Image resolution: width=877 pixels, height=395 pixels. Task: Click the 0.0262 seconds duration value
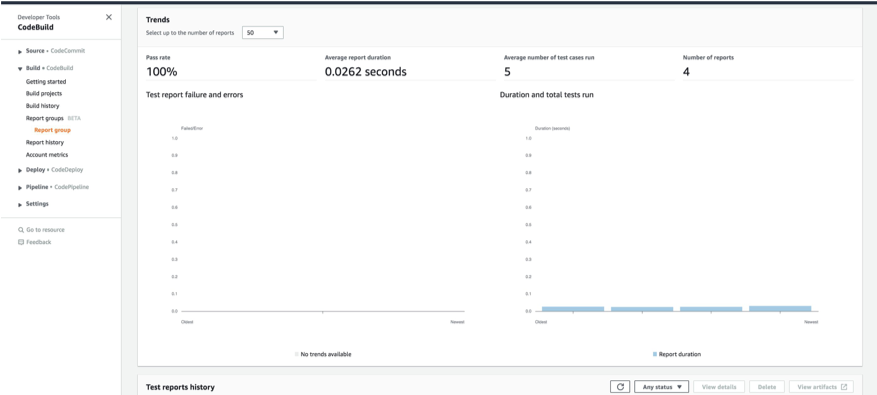366,72
